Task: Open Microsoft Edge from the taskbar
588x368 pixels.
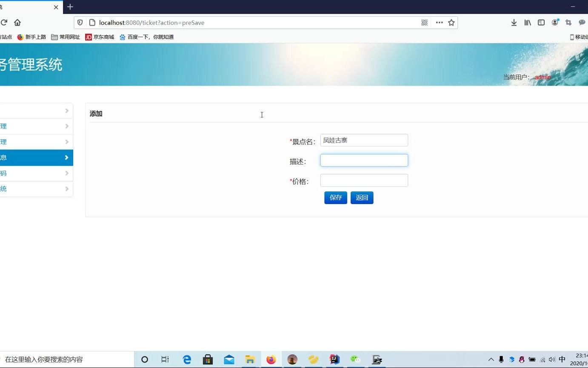Action: tap(186, 359)
